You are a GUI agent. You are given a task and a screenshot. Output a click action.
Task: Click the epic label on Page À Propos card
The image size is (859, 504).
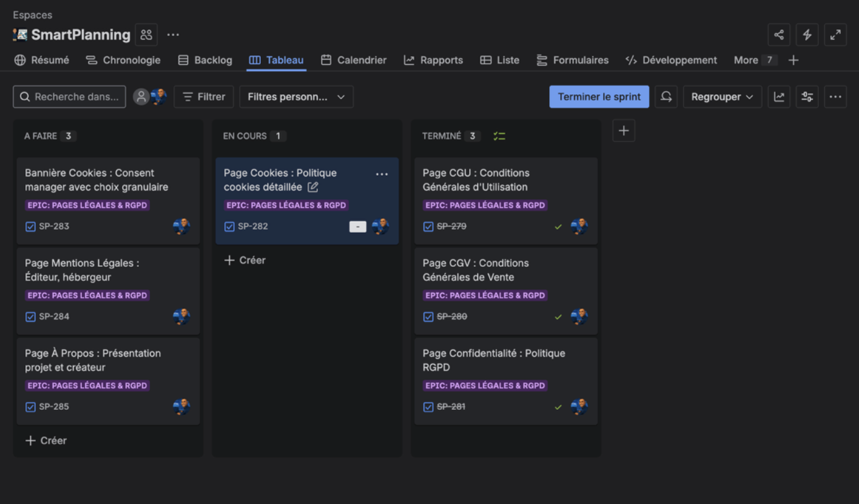[87, 386]
